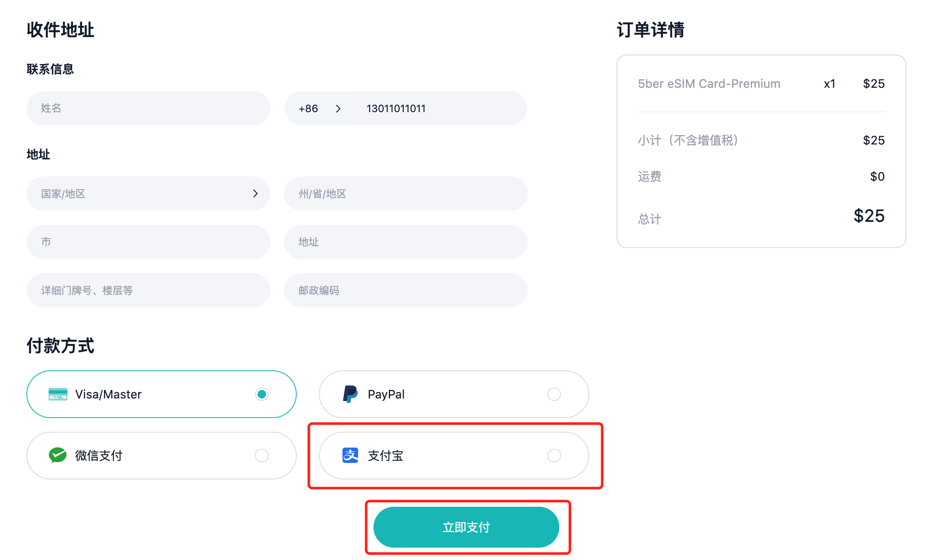Image resolution: width=932 pixels, height=560 pixels.
Task: Click the Visa/Master credit card icon
Action: [x=58, y=394]
